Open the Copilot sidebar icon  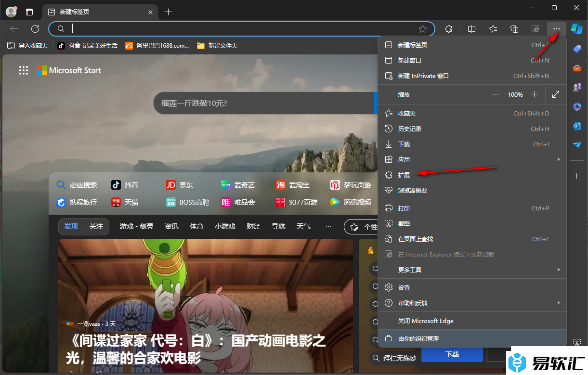tap(577, 29)
